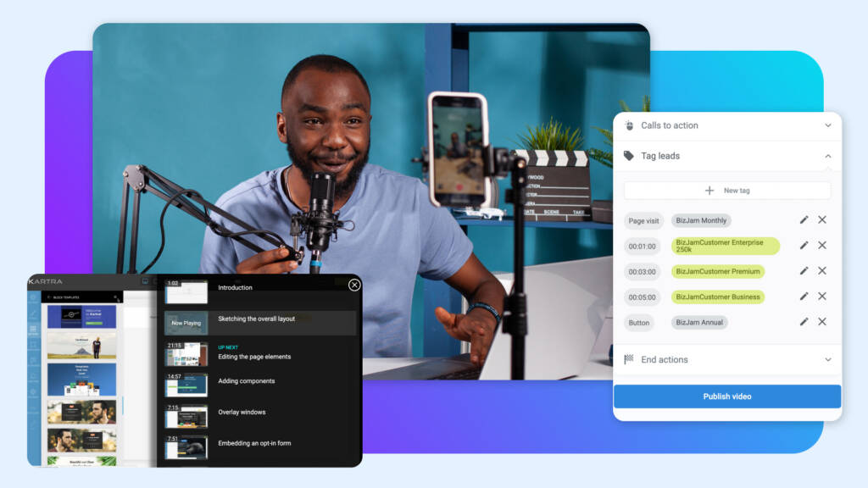
Task: Edit the BizJam Monthly tag row
Action: click(804, 219)
